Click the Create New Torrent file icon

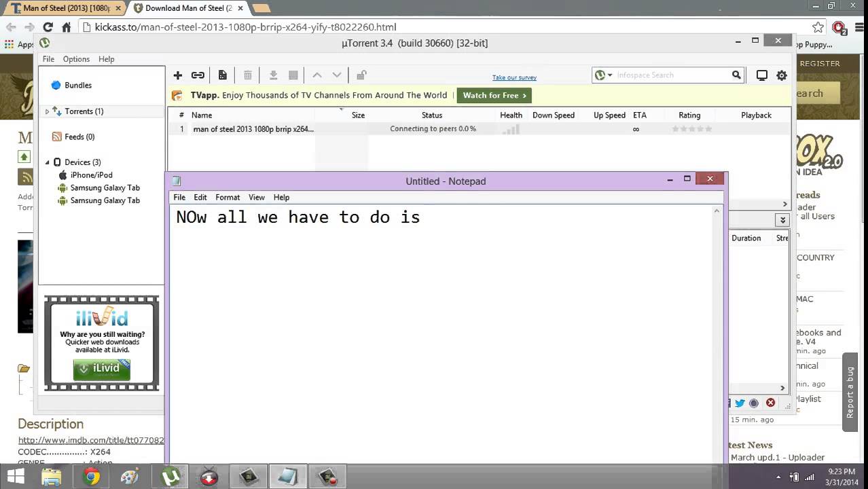pos(222,75)
